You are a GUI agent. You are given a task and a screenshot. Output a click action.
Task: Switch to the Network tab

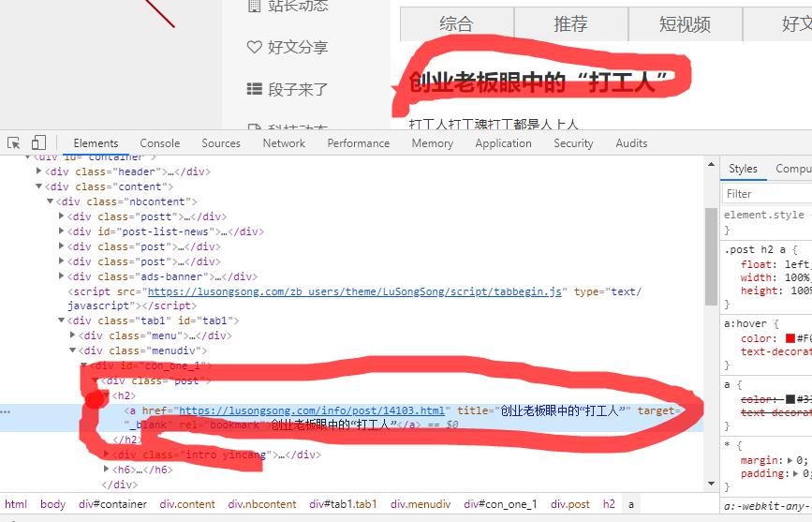[x=284, y=143]
